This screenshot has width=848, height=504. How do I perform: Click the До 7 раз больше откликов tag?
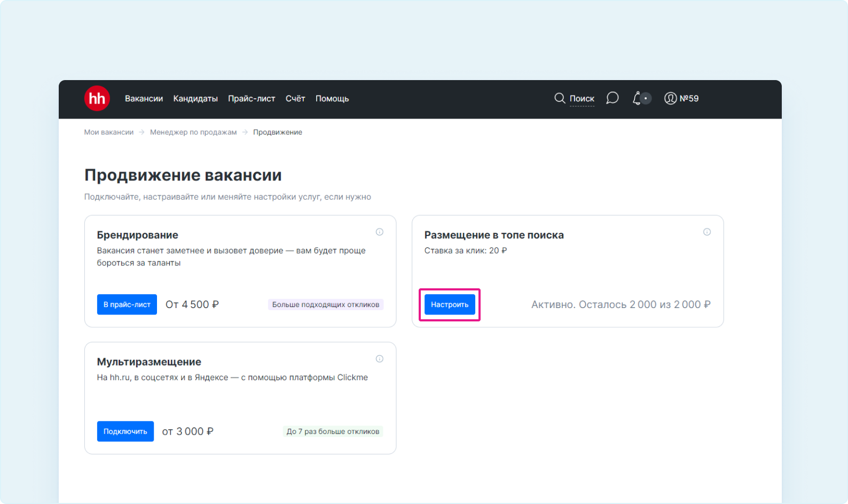tap(333, 431)
